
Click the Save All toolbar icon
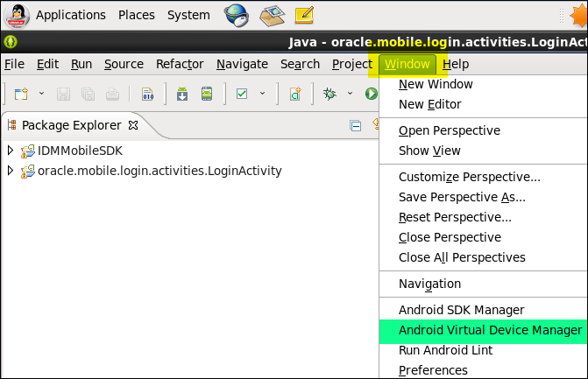coord(88,94)
